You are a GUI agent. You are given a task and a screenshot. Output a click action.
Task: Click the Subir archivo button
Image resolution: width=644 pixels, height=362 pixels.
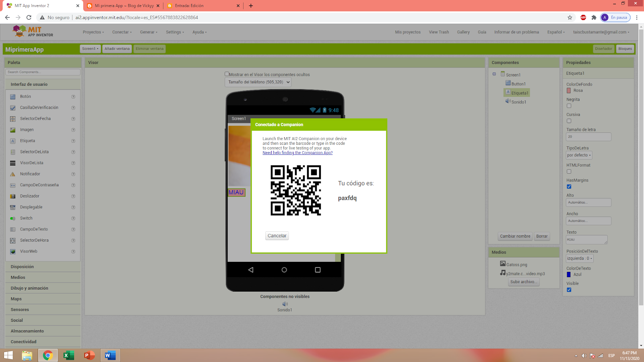point(524,282)
